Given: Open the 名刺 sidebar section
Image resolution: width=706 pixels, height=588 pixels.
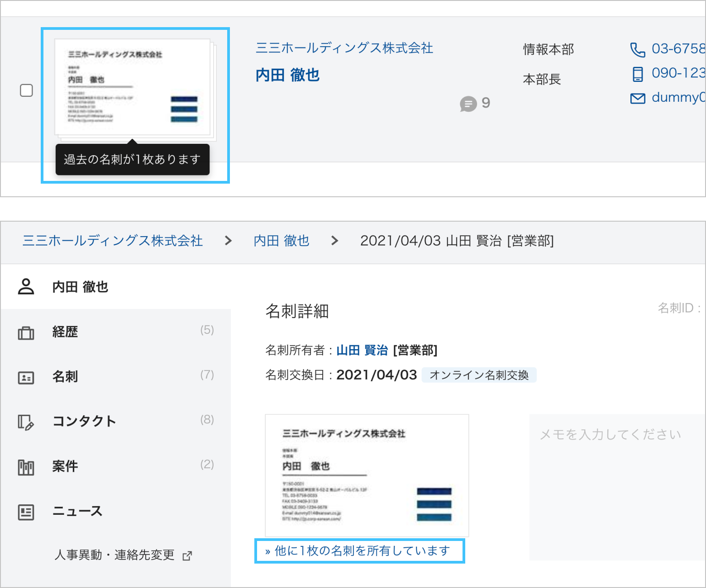Looking at the screenshot, I should point(116,377).
